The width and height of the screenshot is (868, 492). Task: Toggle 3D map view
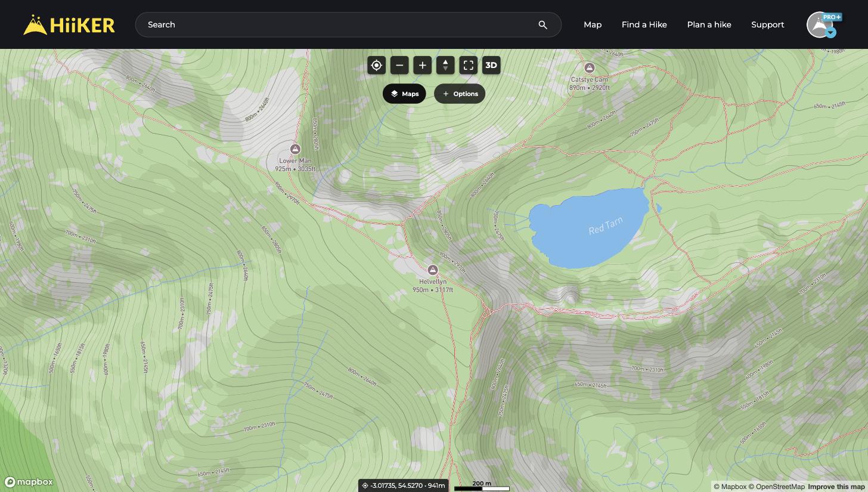491,66
